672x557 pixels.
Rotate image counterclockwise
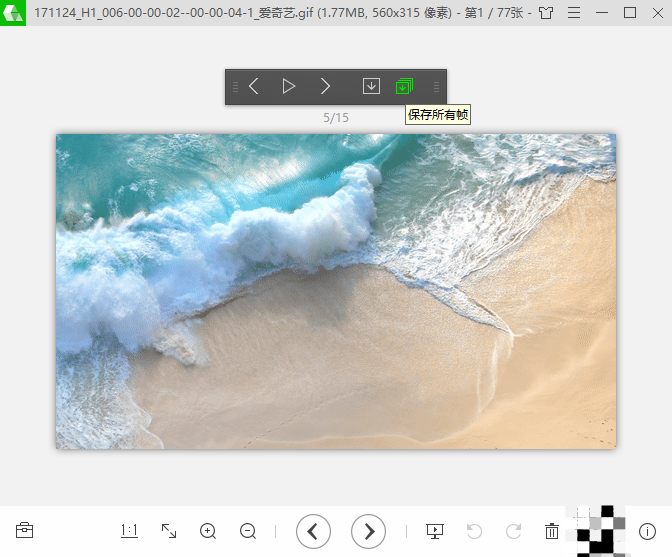coord(474,531)
